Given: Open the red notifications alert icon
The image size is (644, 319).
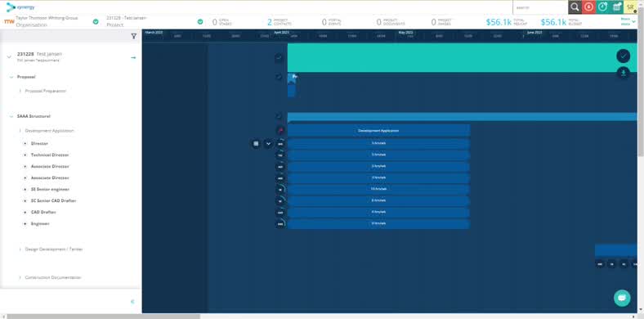Looking at the screenshot, I should point(589,7).
